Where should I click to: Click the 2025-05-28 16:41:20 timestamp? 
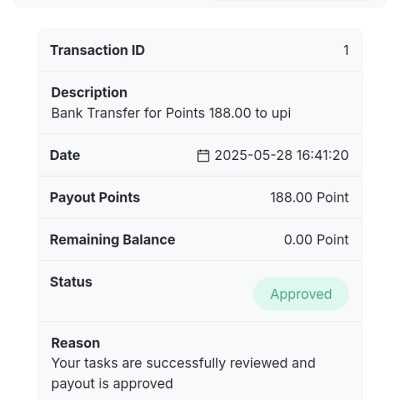282,155
